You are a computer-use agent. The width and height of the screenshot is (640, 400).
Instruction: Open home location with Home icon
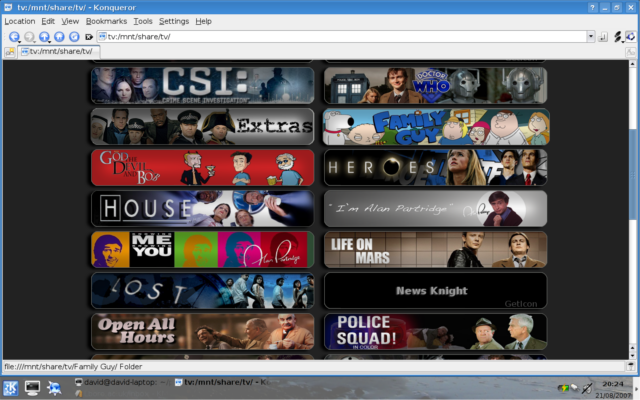click(59, 36)
